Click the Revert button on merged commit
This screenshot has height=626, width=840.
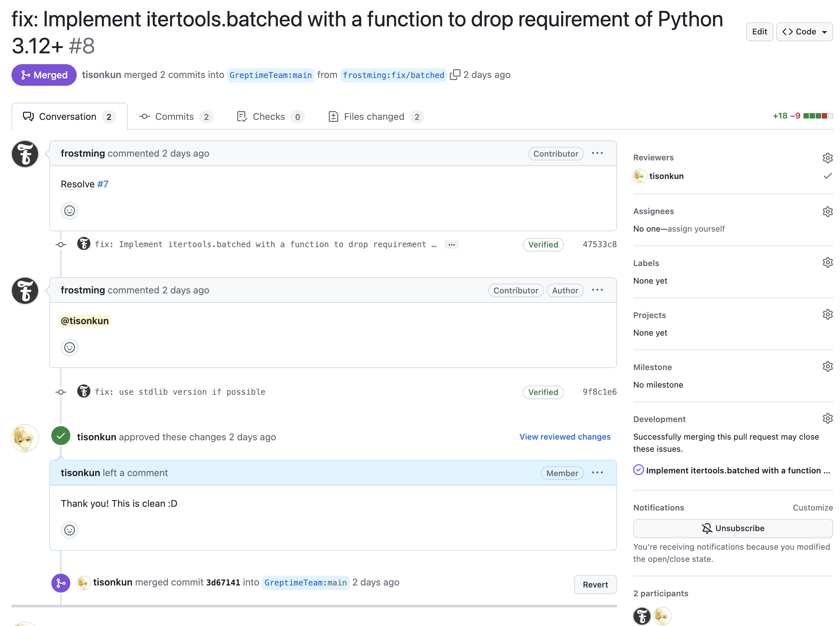pyautogui.click(x=593, y=584)
